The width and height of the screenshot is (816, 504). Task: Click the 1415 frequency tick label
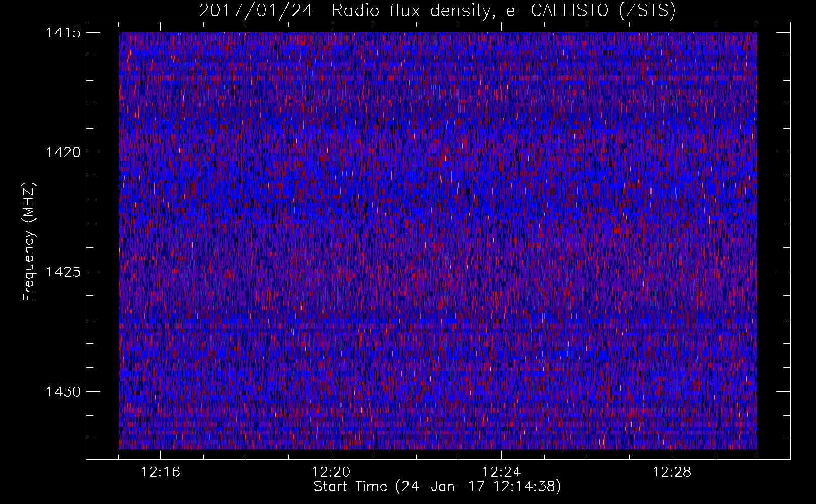pos(63,33)
